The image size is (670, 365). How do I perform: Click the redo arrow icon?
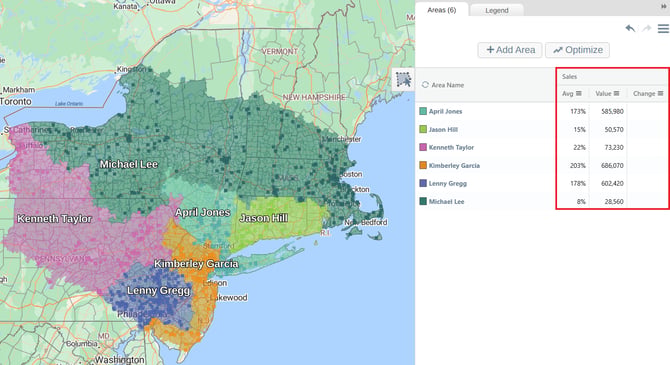point(646,29)
